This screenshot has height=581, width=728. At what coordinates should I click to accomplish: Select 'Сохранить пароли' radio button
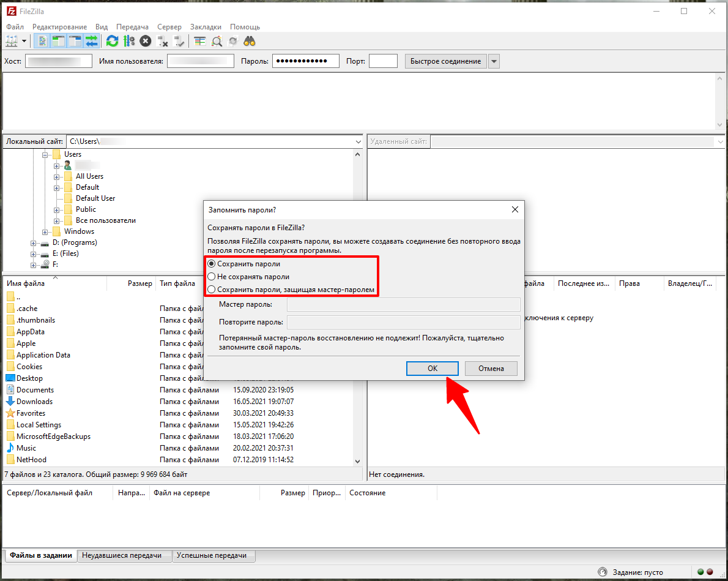click(x=212, y=264)
